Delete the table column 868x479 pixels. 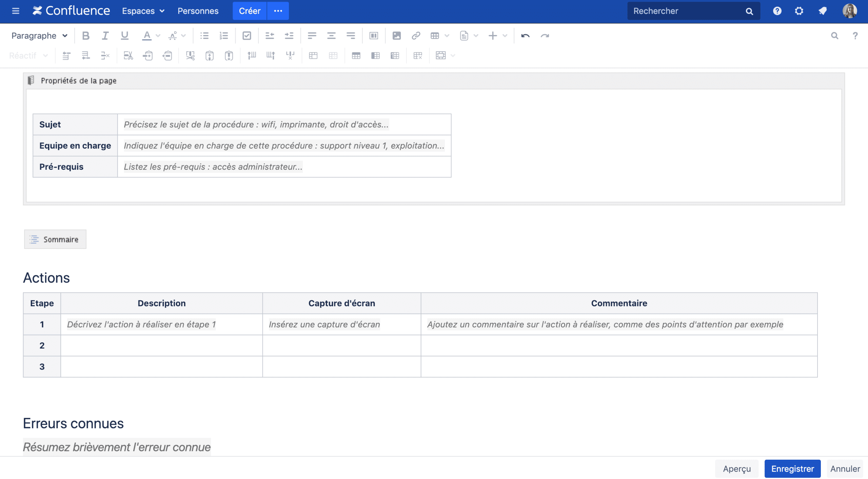(x=290, y=56)
